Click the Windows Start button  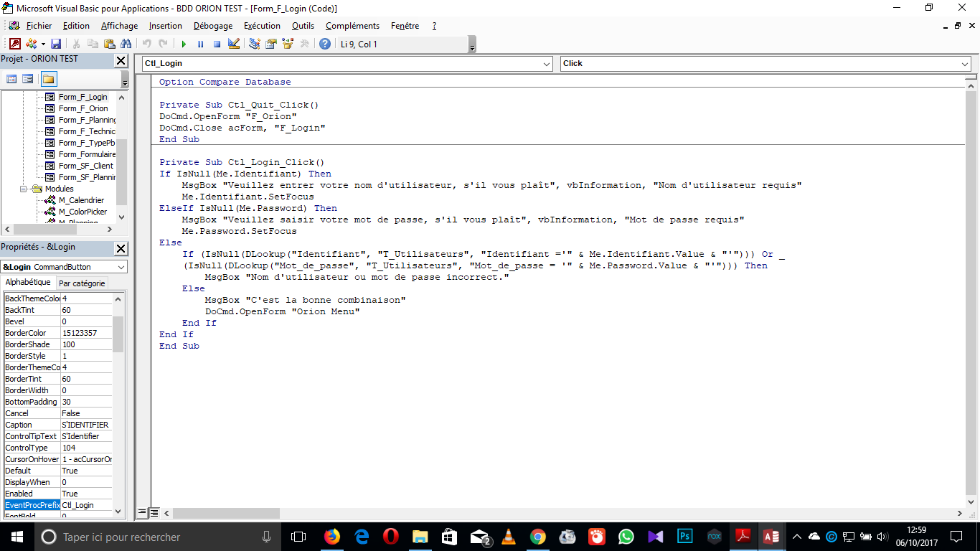click(x=17, y=537)
